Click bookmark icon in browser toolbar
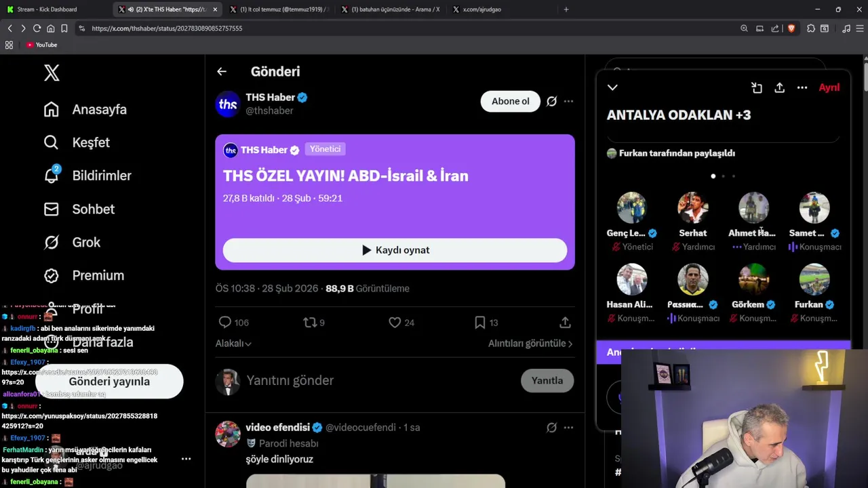Screen dimensions: 868x488 pyautogui.click(x=64, y=28)
